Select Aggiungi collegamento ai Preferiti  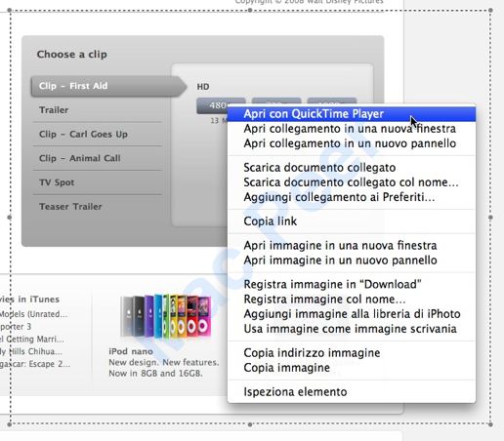[x=352, y=197]
